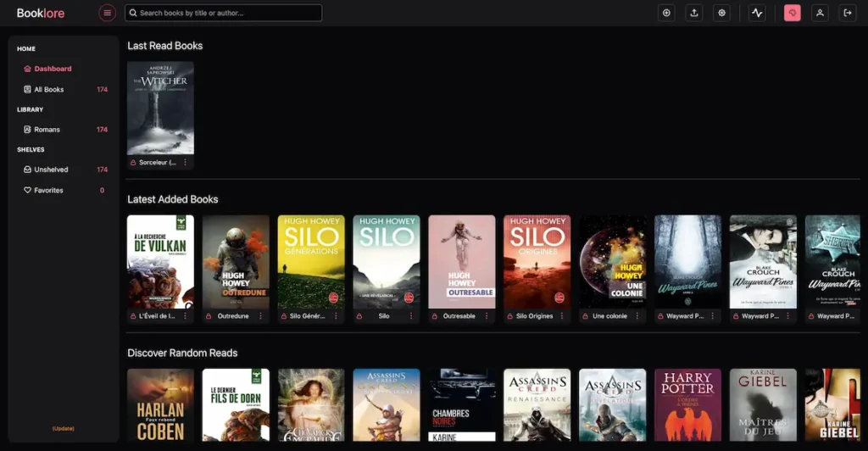Viewport: 868px width, 451px height.
Task: Open the upload book icon
Action: 694,13
